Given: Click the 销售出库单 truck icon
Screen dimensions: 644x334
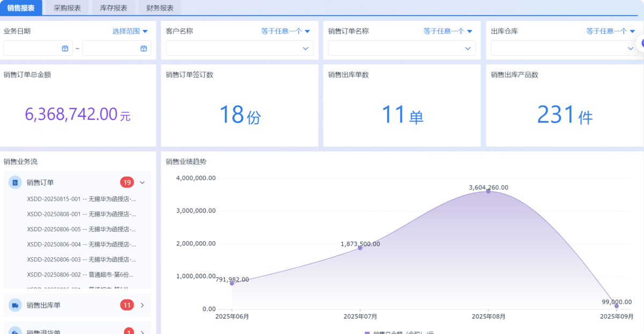Looking at the screenshot, I should (15, 305).
